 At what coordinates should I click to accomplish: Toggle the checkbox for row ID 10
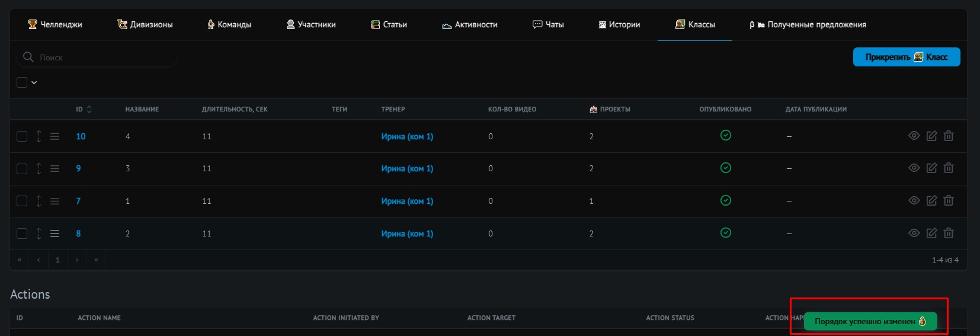[22, 136]
